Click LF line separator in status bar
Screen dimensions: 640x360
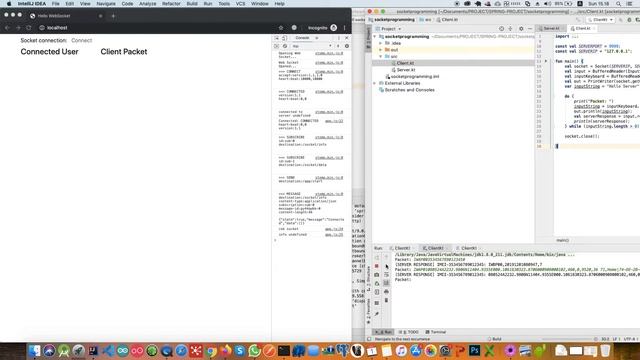[x=616, y=339]
